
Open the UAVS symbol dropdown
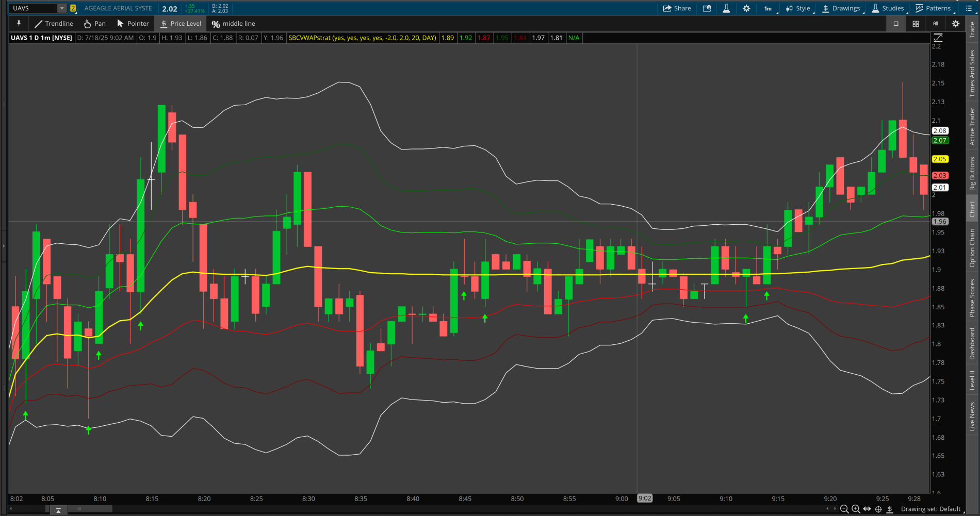(x=62, y=8)
